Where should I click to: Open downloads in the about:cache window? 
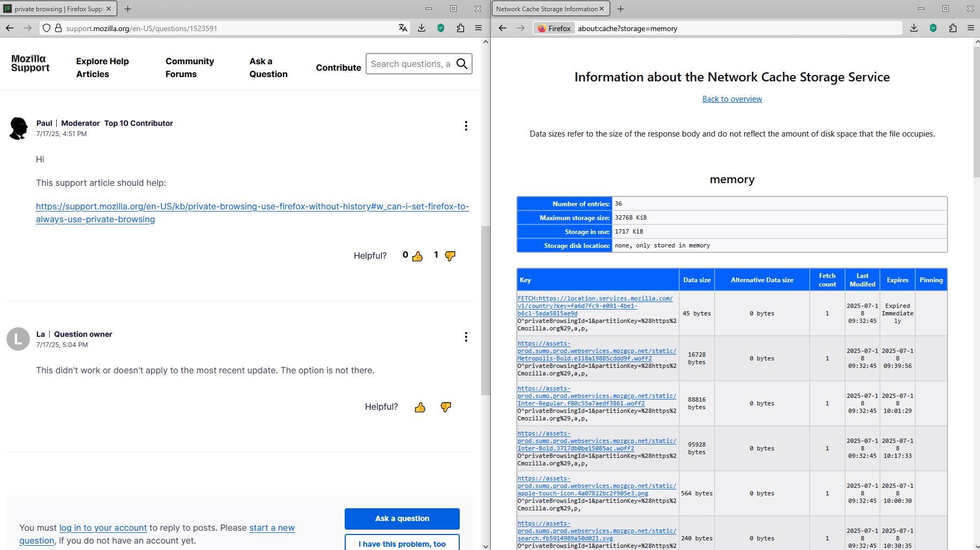tap(914, 28)
